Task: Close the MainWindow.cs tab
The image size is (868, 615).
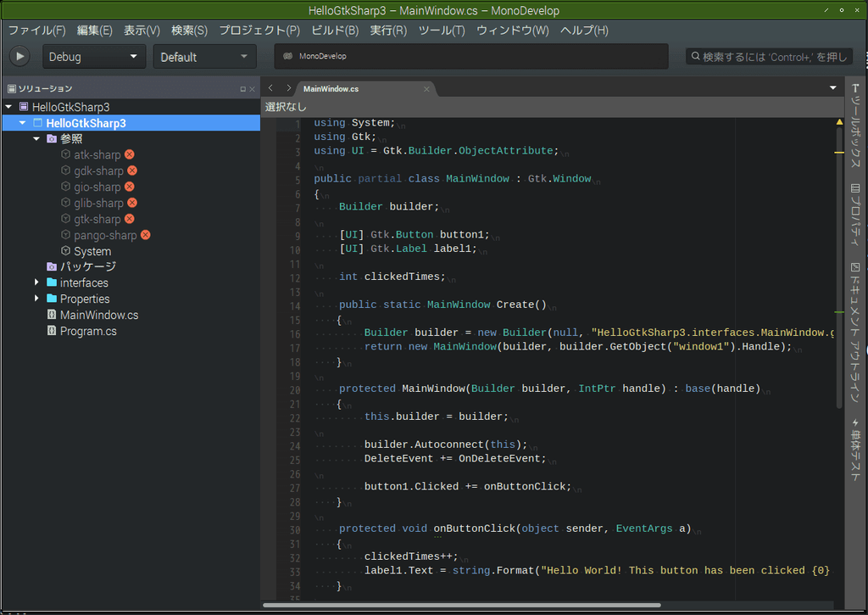Action: coord(426,89)
